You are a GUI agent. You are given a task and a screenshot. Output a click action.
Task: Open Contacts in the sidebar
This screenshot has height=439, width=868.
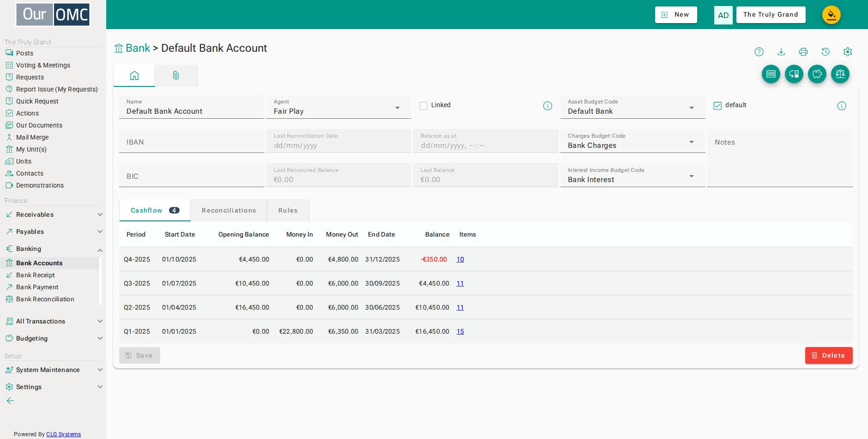30,173
